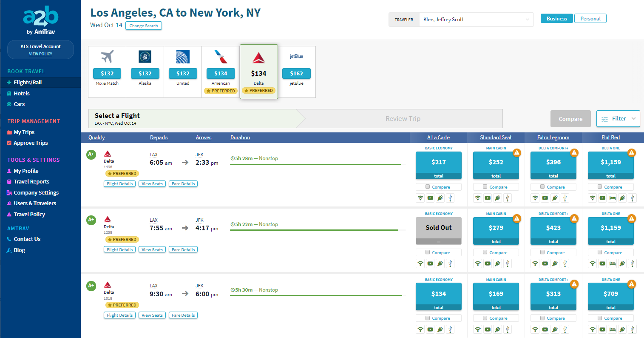Select the jetBlue airline logo tile

(296, 57)
